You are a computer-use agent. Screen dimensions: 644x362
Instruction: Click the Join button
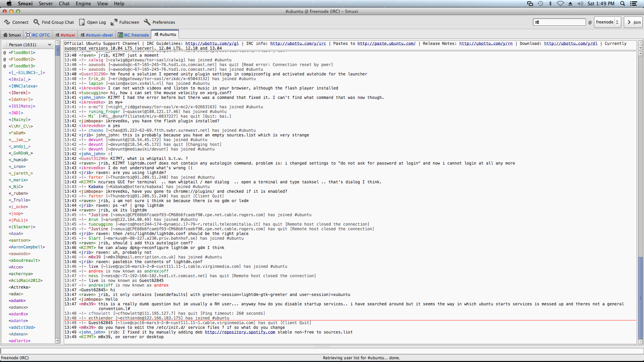coord(633,22)
